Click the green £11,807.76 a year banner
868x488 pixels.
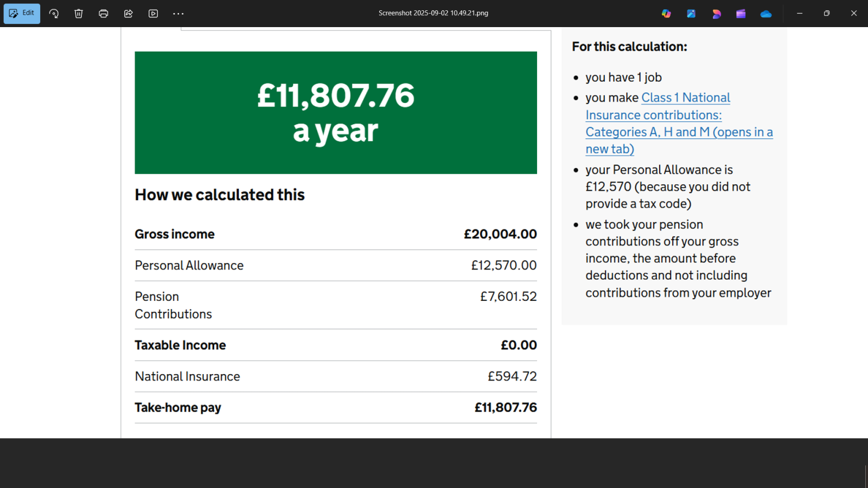click(x=336, y=113)
